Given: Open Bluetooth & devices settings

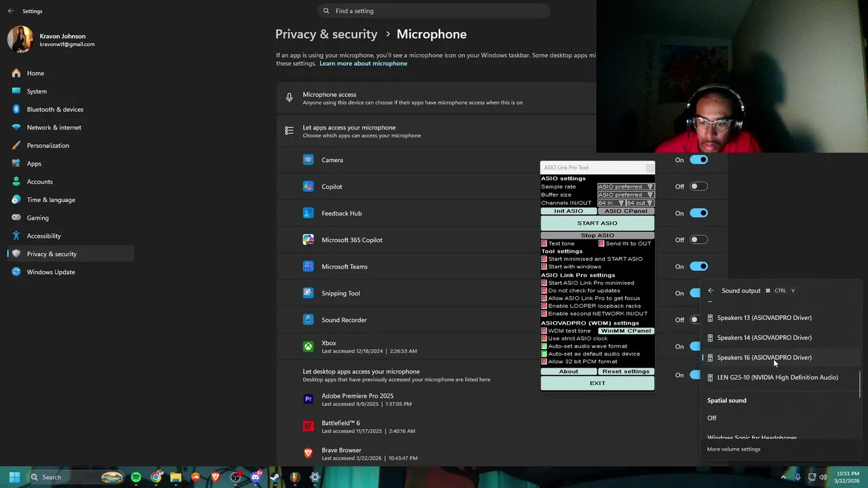Looking at the screenshot, I should point(71,109).
